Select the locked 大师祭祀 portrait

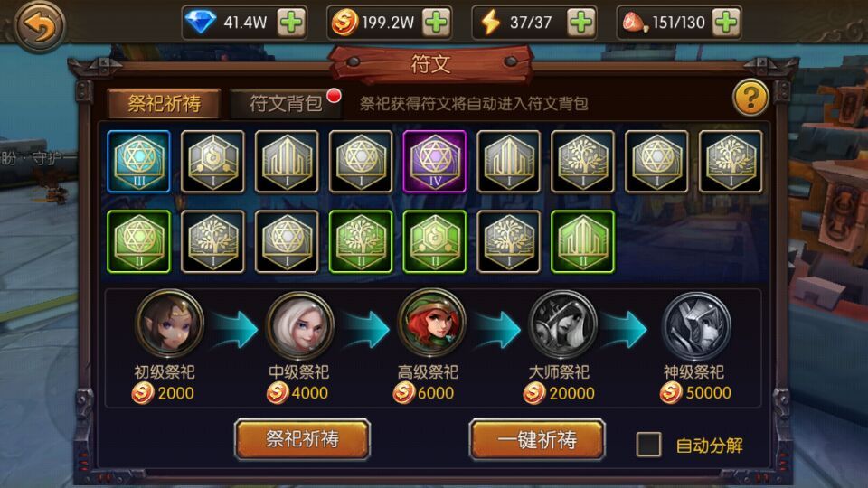(x=562, y=324)
